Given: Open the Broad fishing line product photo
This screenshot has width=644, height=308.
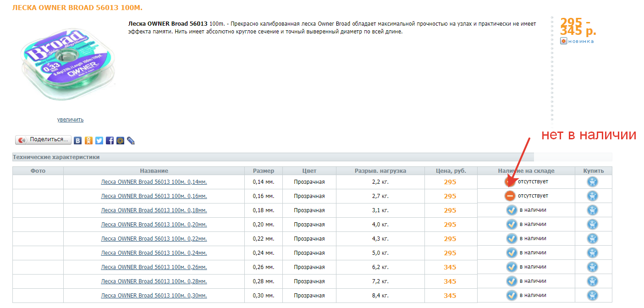Looking at the screenshot, I should click(69, 65).
